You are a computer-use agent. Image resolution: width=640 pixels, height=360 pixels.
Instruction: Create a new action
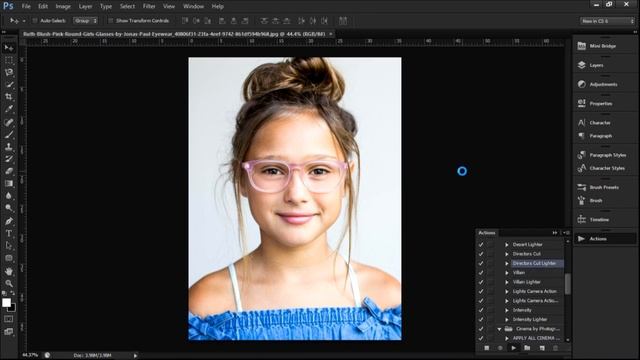click(x=542, y=348)
